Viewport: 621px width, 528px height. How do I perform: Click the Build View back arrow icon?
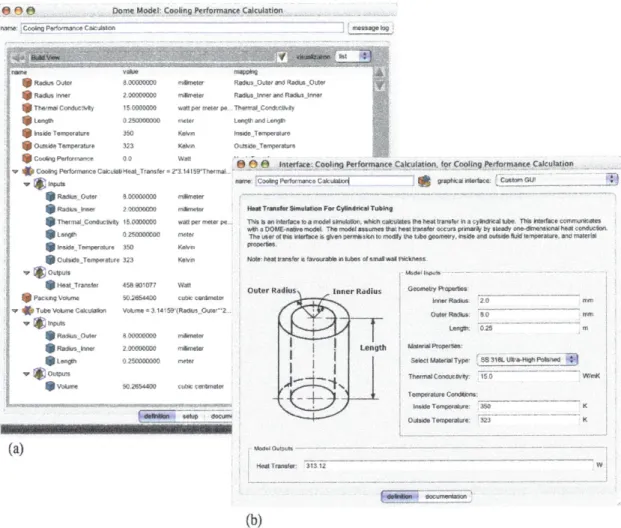[18, 57]
